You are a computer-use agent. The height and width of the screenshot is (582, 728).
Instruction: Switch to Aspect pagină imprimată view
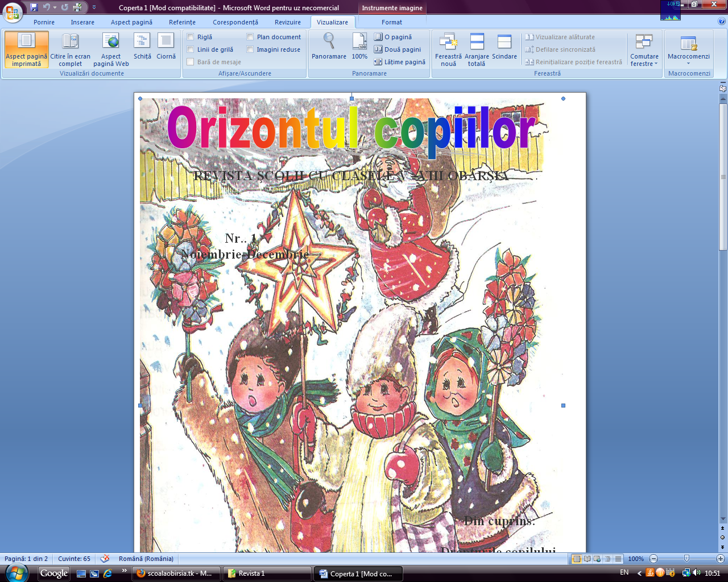tap(26, 49)
